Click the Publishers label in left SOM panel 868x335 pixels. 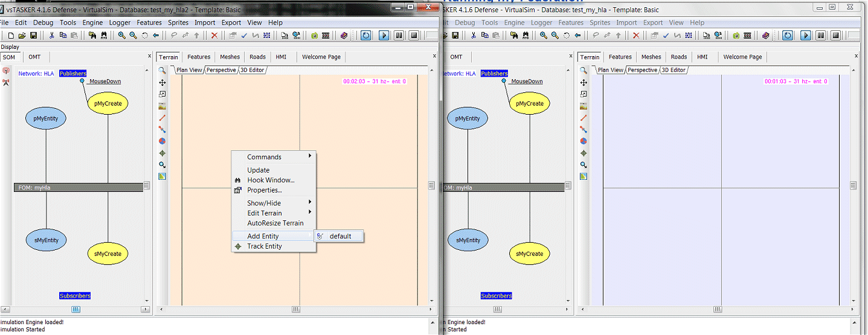(x=72, y=74)
